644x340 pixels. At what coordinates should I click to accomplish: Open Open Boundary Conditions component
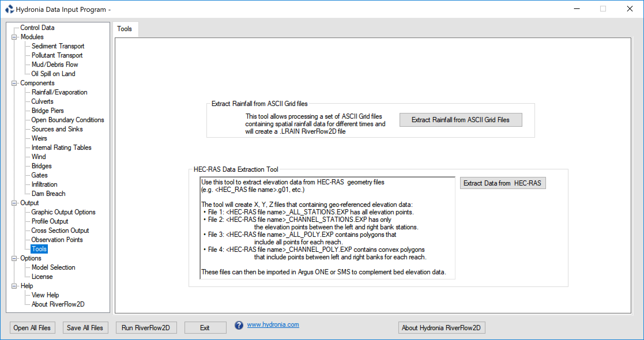coord(68,120)
